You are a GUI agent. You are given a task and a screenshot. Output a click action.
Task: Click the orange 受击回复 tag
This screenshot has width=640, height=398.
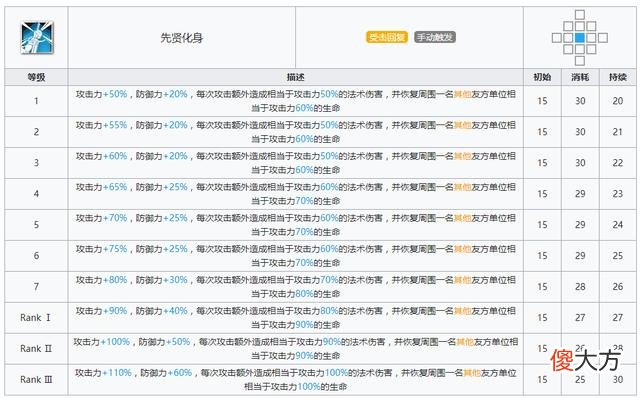tap(387, 37)
